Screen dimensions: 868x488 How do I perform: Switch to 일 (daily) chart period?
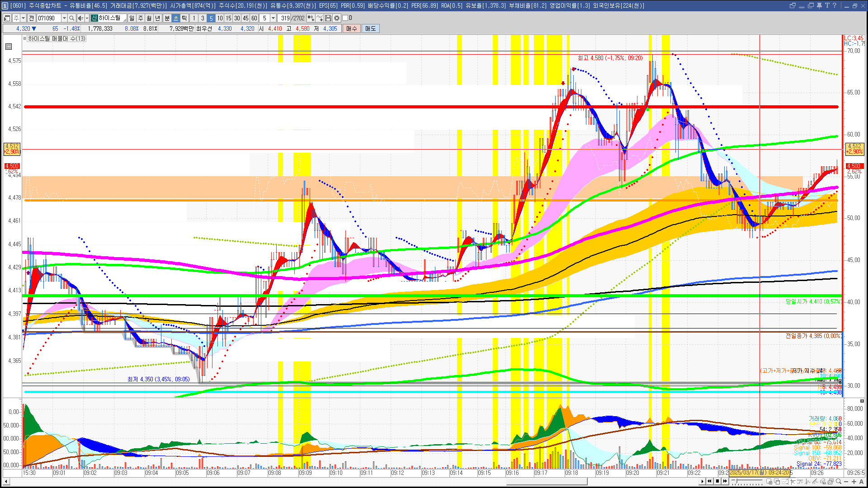(132, 18)
